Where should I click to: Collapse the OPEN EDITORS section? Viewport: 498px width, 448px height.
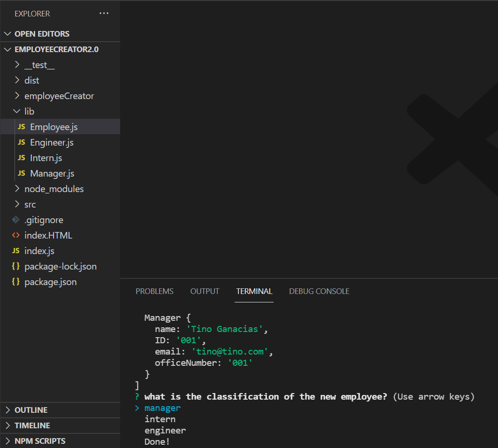(8, 33)
